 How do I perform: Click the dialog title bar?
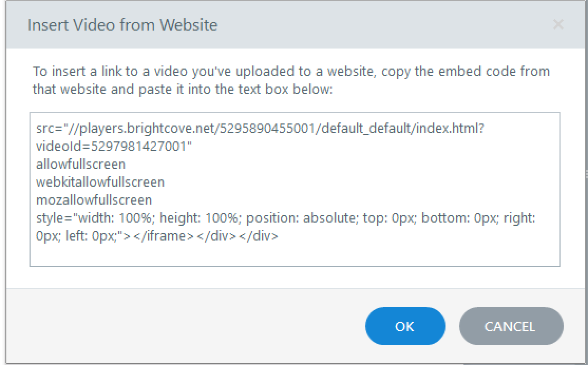pos(369,24)
